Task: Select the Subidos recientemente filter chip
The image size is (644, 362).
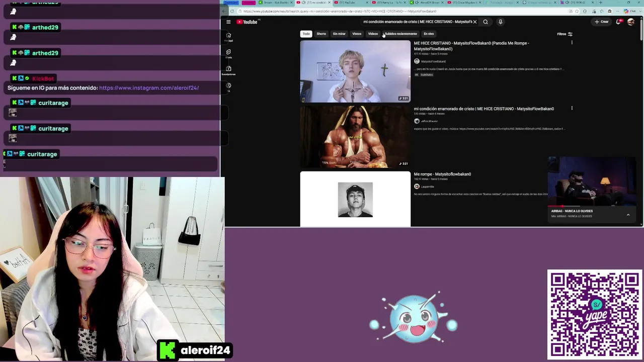Action: click(x=400, y=34)
